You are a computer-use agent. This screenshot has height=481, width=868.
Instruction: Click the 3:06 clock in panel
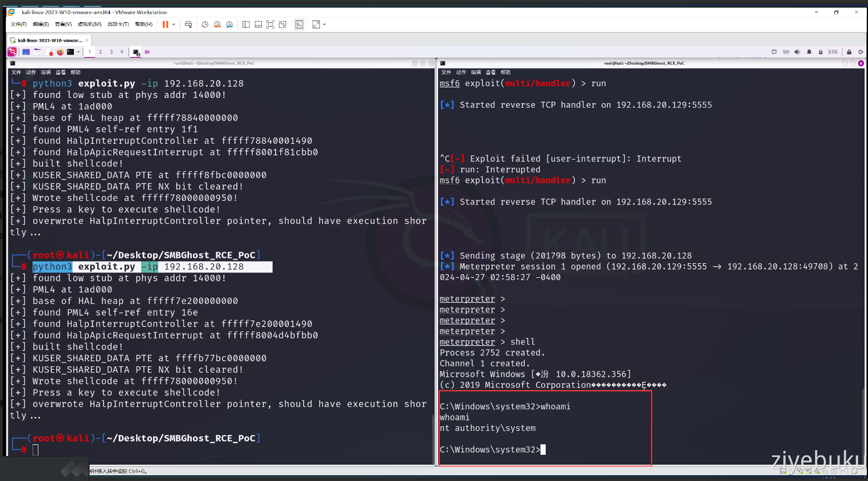pos(833,52)
